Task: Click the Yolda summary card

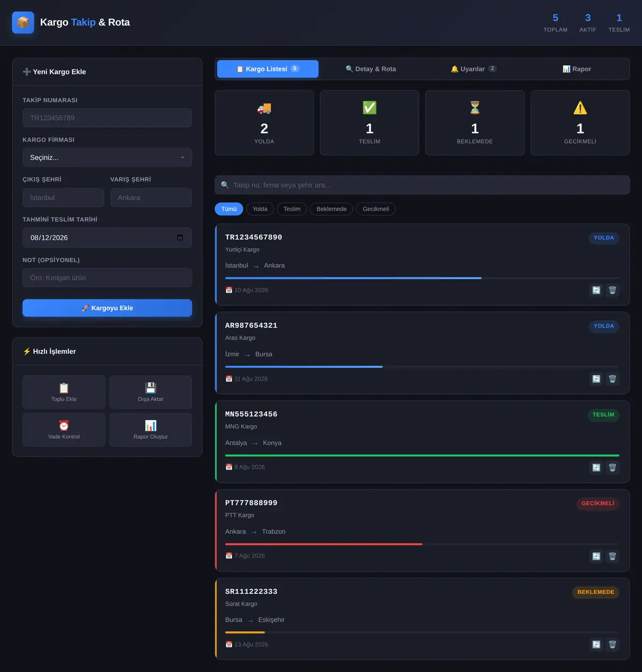Action: point(264,123)
